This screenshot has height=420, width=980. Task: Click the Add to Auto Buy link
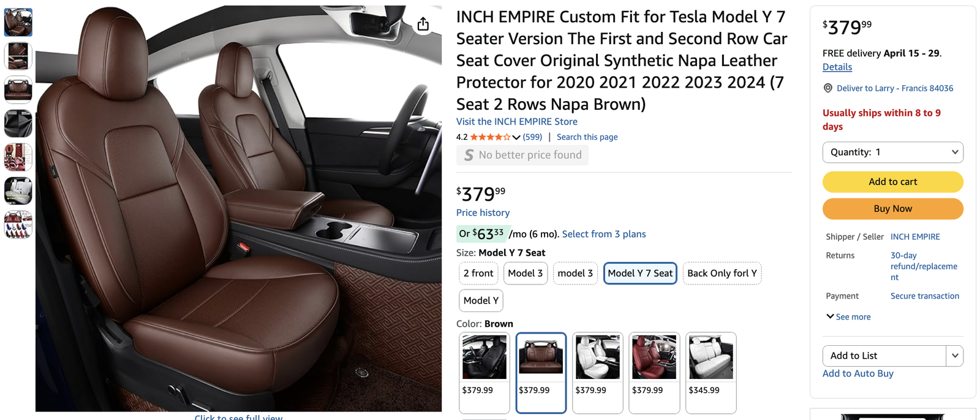pos(858,373)
